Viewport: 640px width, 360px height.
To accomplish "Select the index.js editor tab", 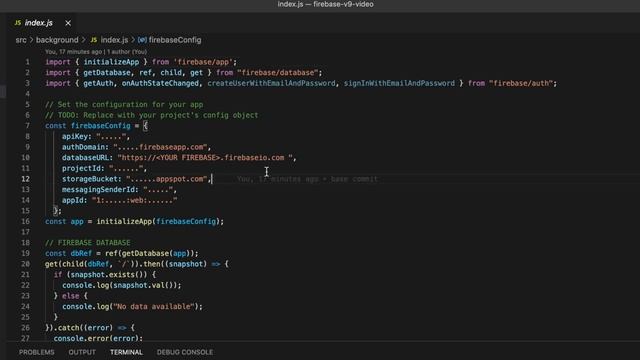I will [38, 23].
